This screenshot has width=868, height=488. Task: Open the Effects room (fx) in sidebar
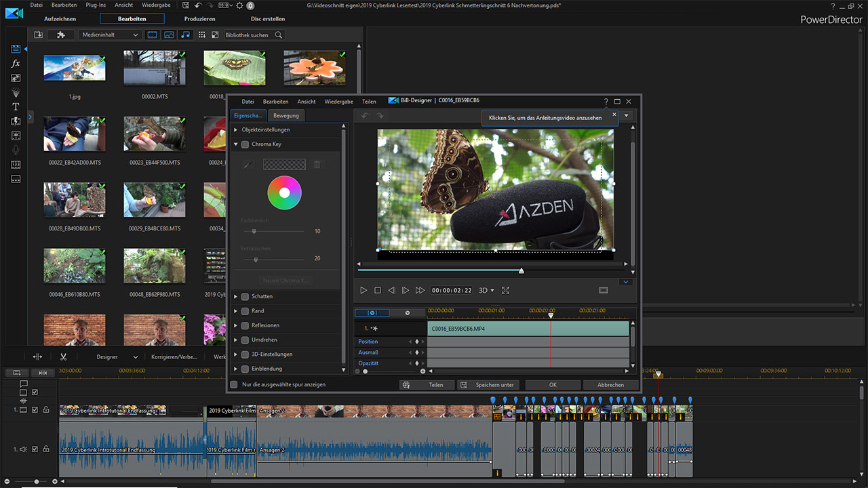(16, 64)
